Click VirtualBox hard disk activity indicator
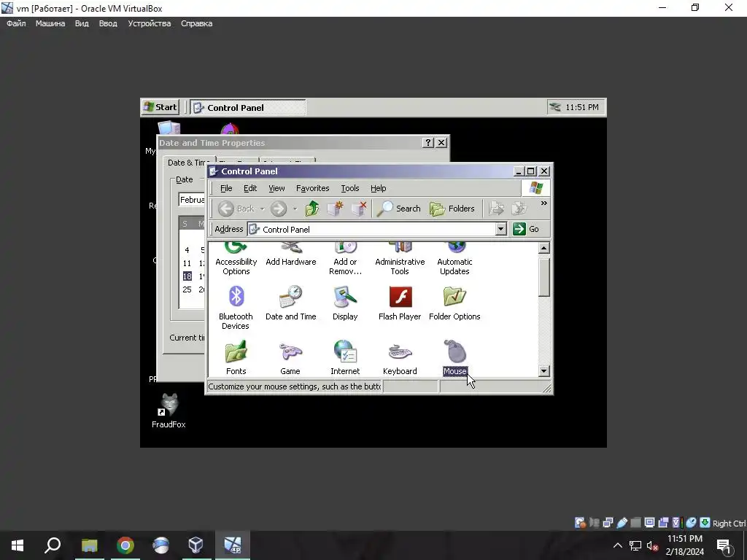The height and width of the screenshot is (560, 747). (580, 523)
